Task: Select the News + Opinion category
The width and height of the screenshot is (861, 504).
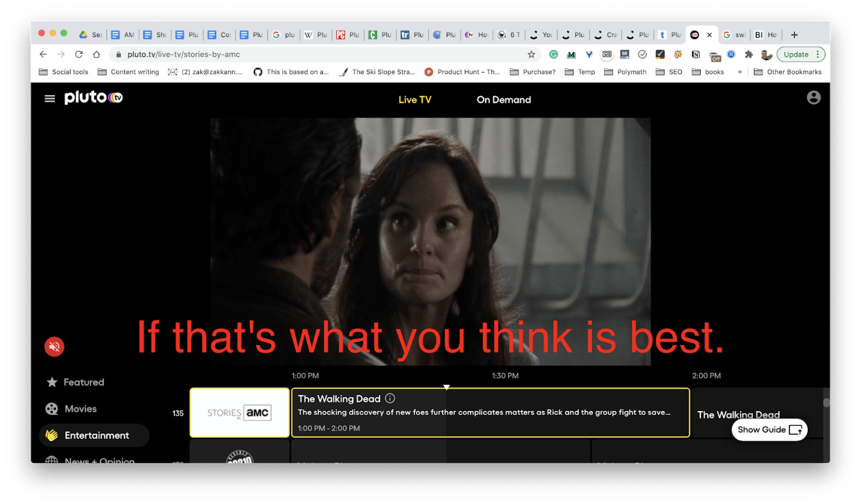Action: coord(90,459)
